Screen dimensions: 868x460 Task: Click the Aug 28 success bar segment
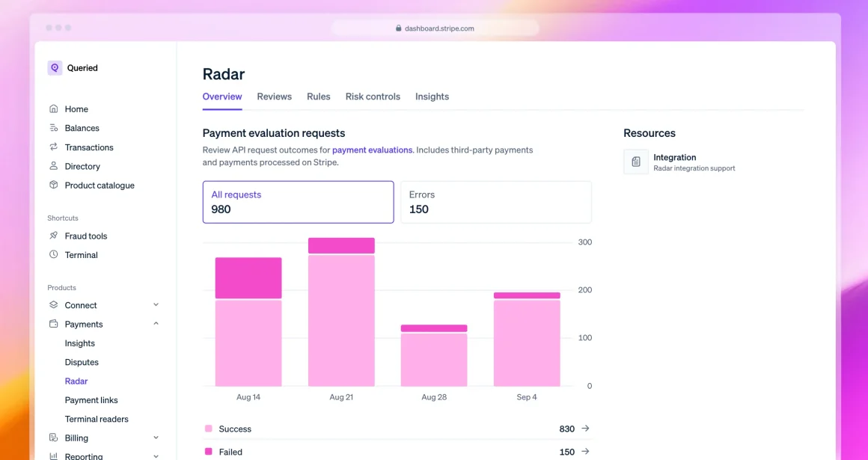click(x=434, y=360)
